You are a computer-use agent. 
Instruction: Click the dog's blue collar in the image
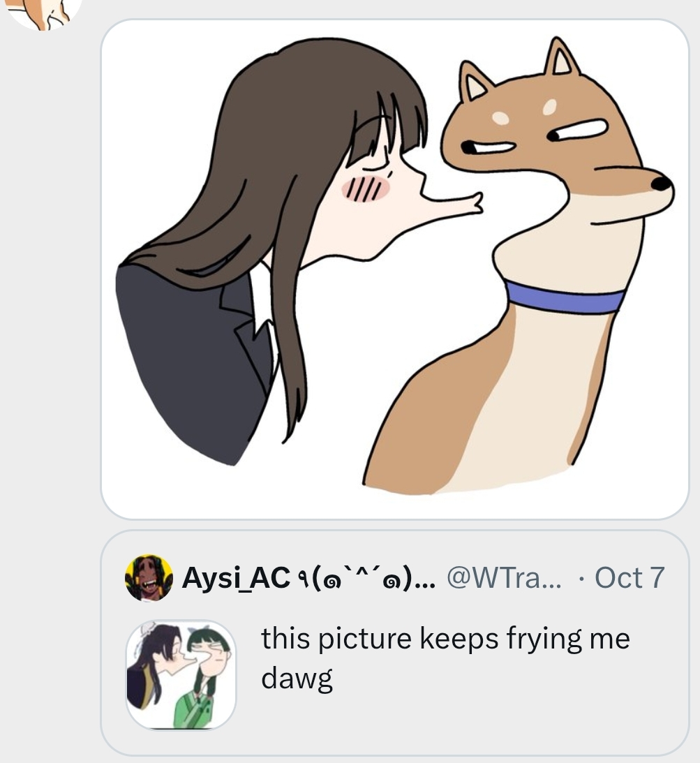coord(565,297)
